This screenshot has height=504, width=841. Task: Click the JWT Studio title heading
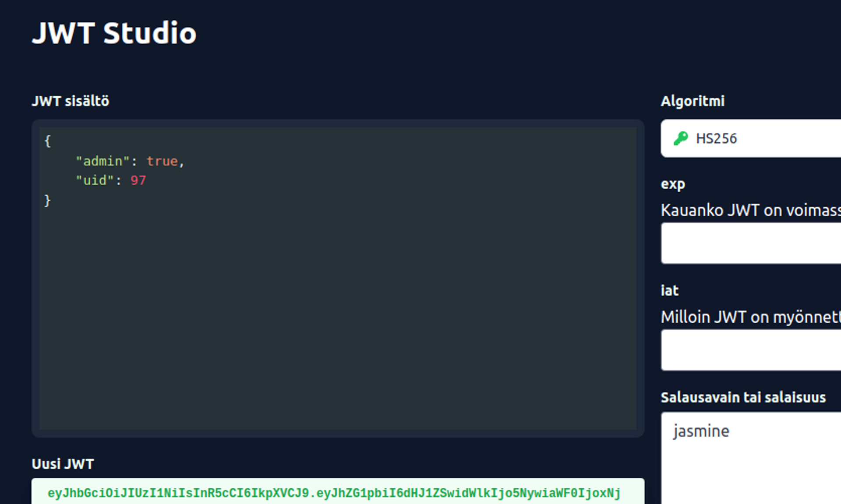(114, 33)
